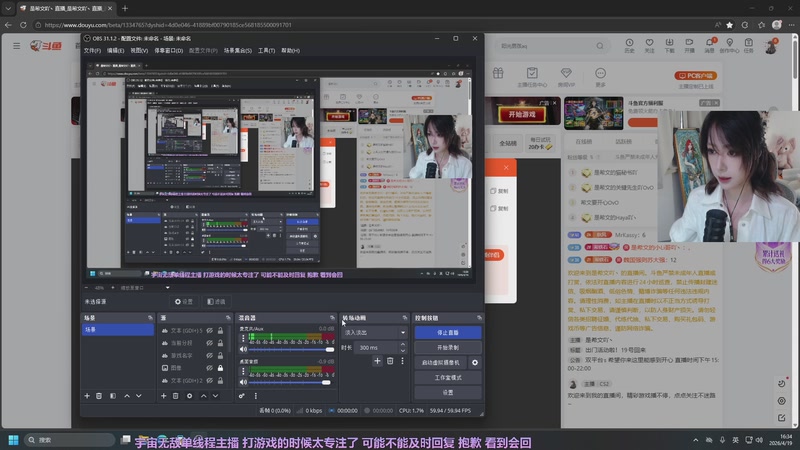Open OBS 工具(T) menu
800x450 pixels.
266,51
